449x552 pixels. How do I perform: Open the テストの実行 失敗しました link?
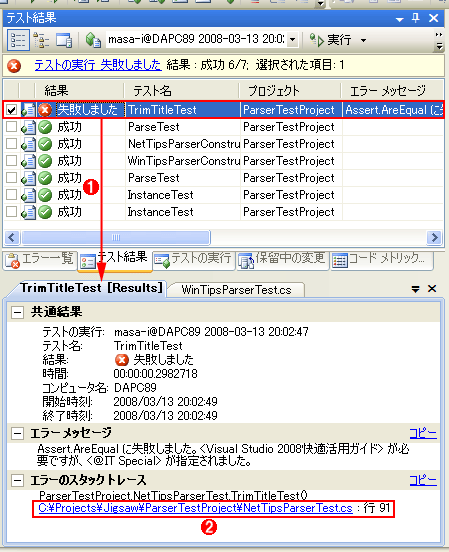(x=98, y=65)
